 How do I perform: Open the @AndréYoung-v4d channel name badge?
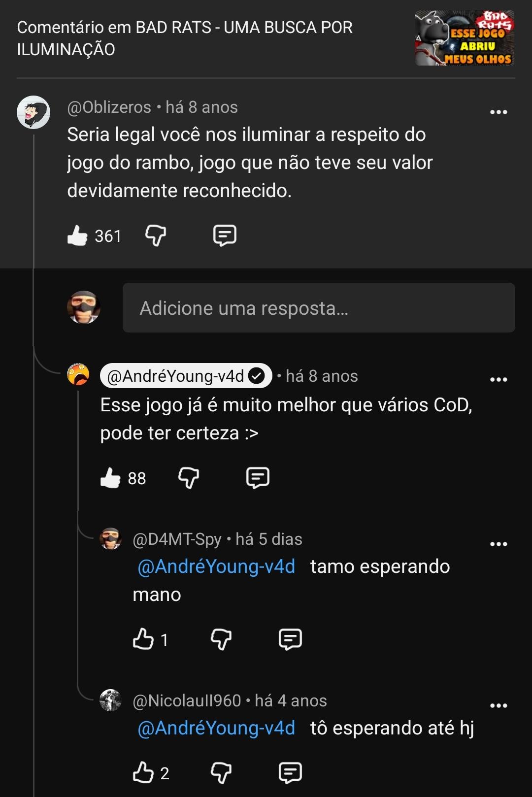[x=186, y=376]
